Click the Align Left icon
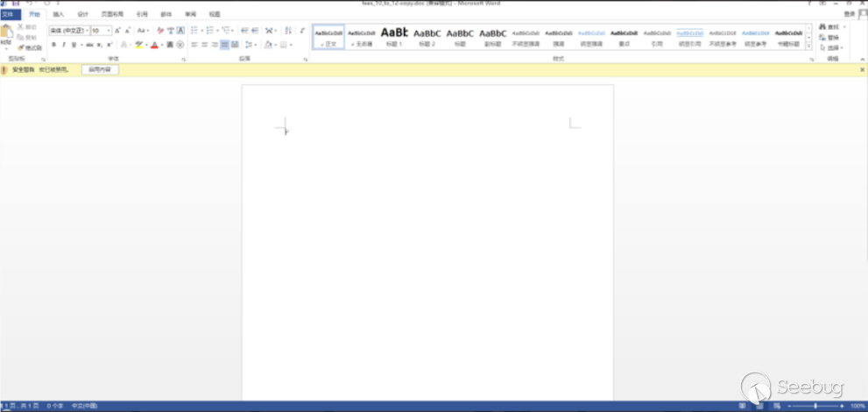Image resolution: width=868 pixels, height=412 pixels. 194,45
